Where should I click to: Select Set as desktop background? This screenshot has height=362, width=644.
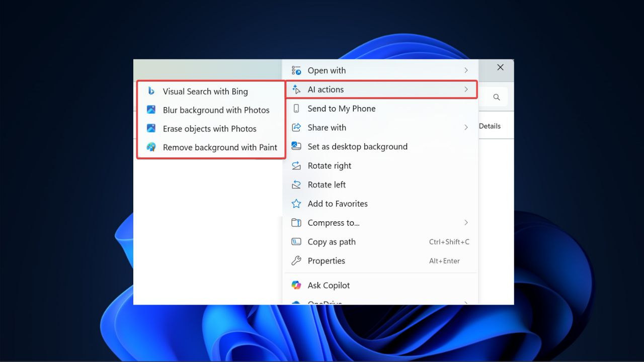358,146
